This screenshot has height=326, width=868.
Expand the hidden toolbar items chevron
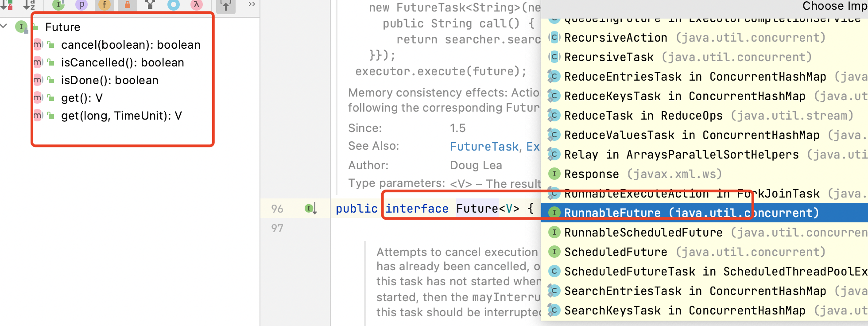coord(252,4)
